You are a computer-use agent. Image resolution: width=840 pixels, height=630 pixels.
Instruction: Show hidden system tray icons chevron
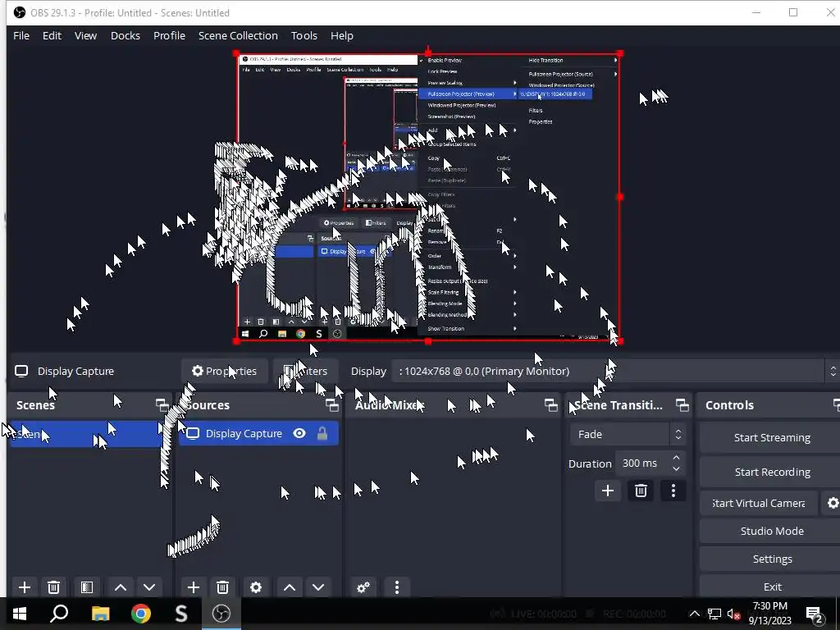click(x=694, y=614)
